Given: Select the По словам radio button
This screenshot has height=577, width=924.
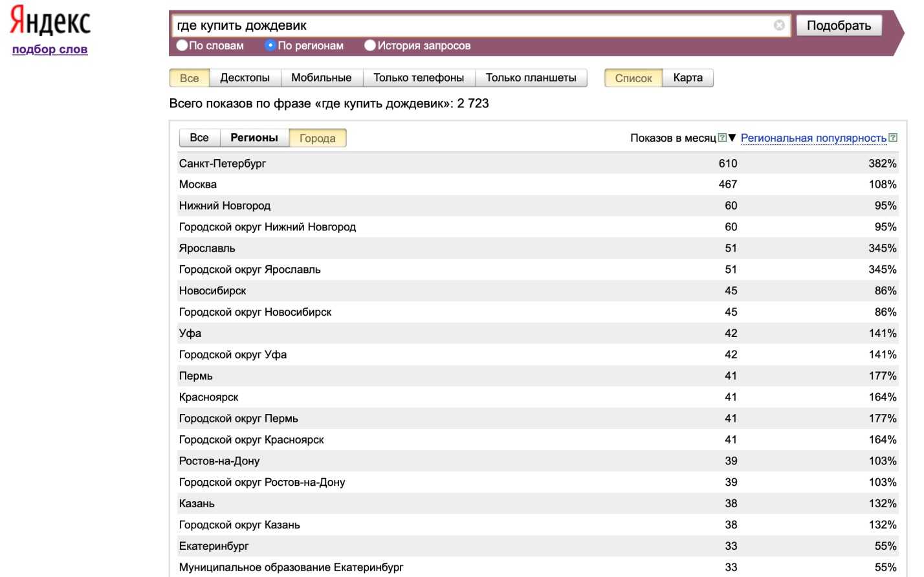Looking at the screenshot, I should click(x=182, y=45).
